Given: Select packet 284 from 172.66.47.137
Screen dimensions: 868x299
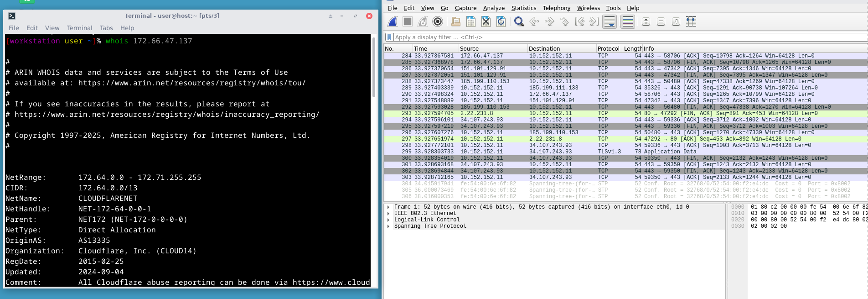Looking at the screenshot, I should (625, 56).
